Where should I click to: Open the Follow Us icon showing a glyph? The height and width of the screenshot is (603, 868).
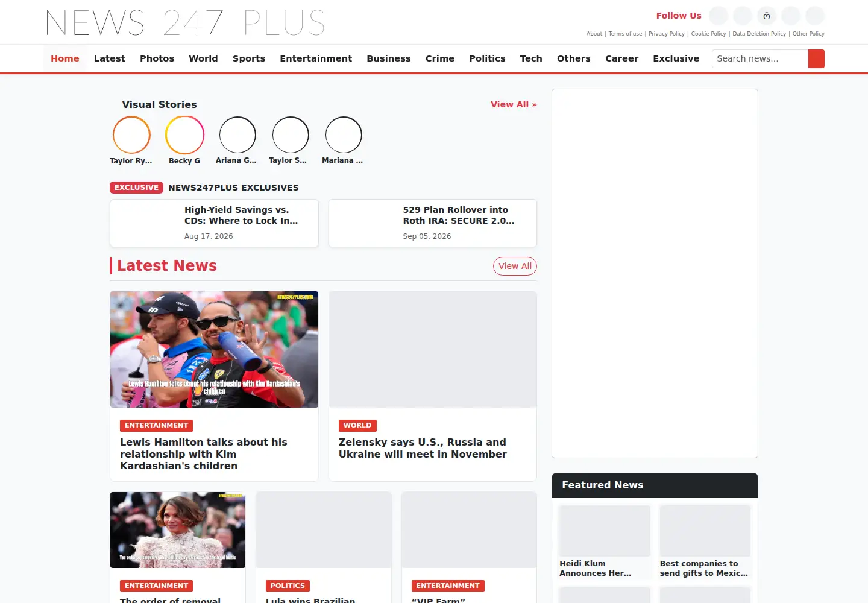[767, 16]
